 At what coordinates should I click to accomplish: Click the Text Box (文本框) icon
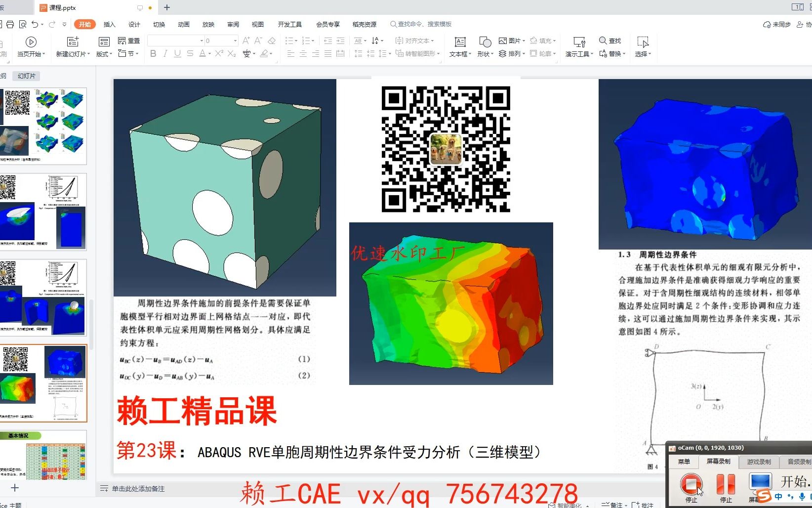tap(460, 42)
